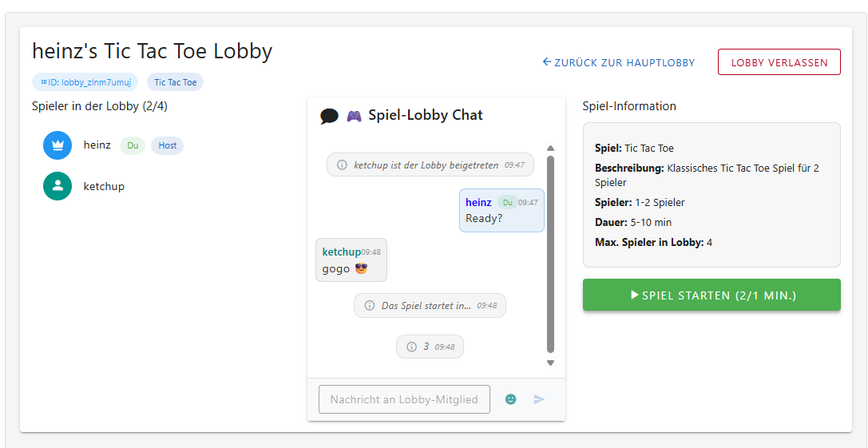The width and height of the screenshot is (868, 448).
Task: Click the chat vertical scrollbar thumb
Action: click(x=550, y=254)
